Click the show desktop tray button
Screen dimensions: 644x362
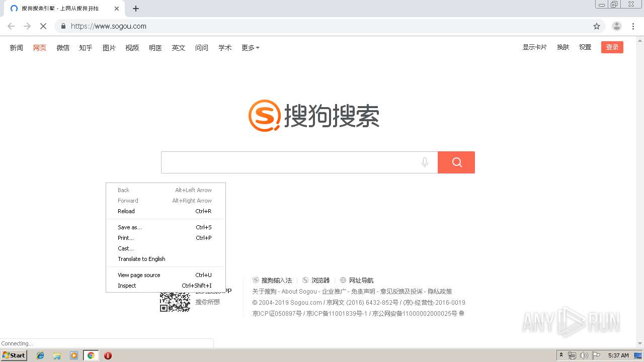[638, 355]
